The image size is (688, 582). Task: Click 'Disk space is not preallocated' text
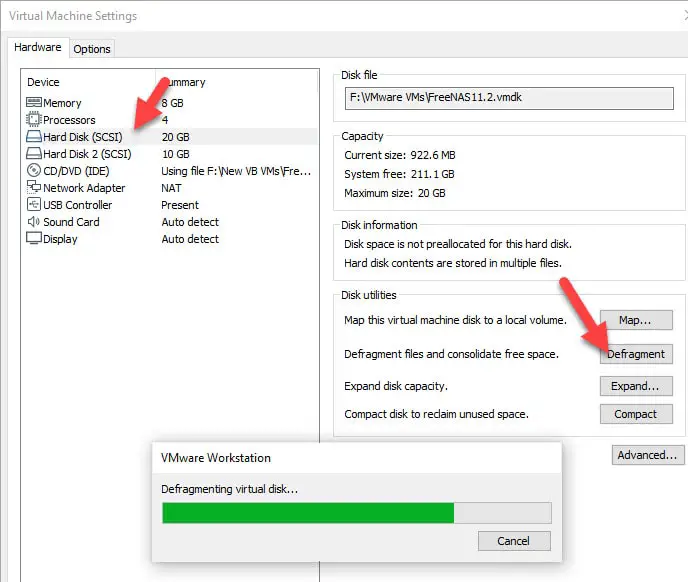(458, 244)
